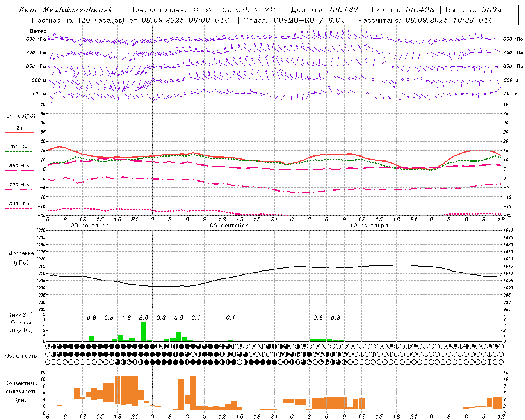This screenshot has height=420, width=525.
Task: Click the 2.6 precipitation amount value
Action: (178, 317)
